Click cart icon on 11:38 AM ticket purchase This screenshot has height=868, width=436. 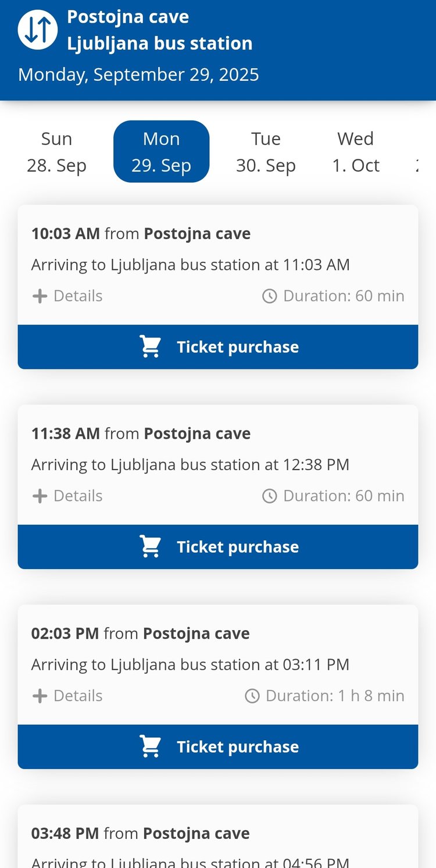151,547
